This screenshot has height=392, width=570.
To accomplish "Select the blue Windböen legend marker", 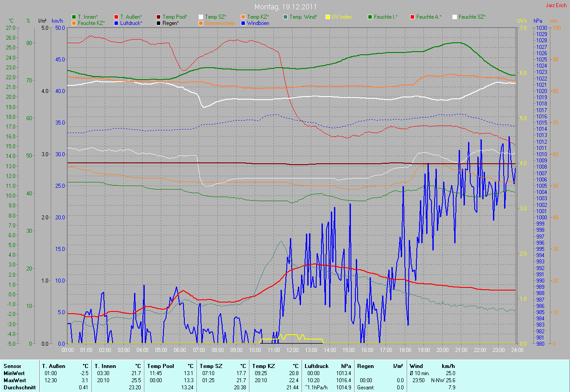I will click(243, 23).
